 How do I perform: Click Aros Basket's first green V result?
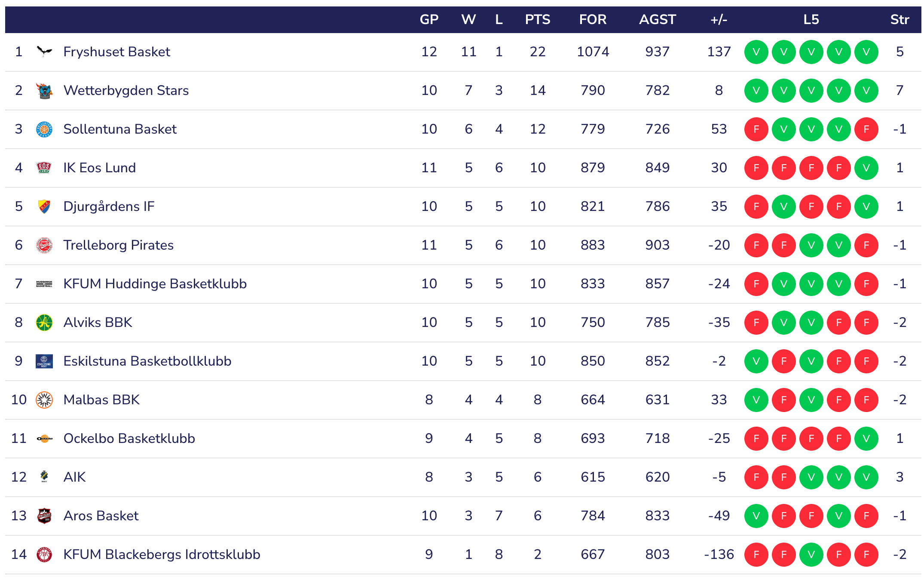click(x=756, y=516)
